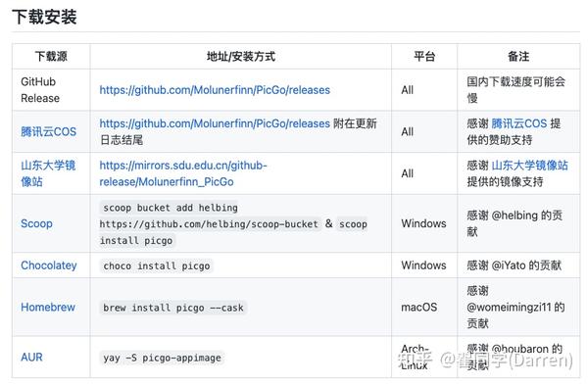
Task: Follow the Homebrew source link
Action: pos(48,307)
